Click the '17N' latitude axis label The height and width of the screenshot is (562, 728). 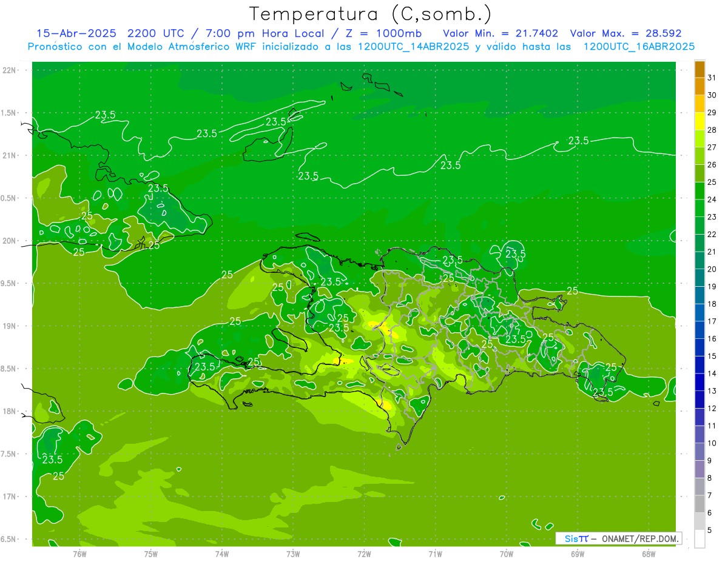pyautogui.click(x=8, y=497)
